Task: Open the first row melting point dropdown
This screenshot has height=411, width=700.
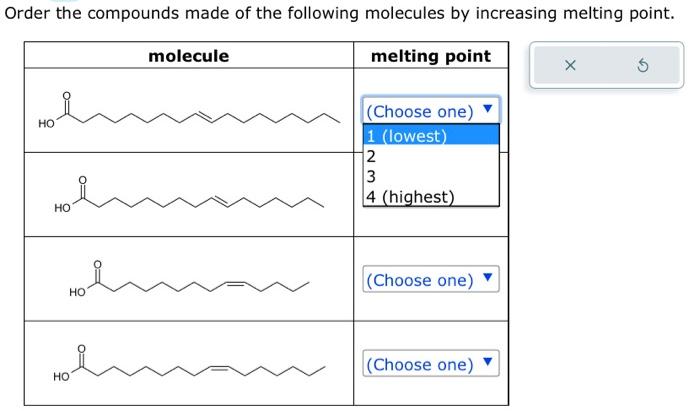Action: [431, 110]
